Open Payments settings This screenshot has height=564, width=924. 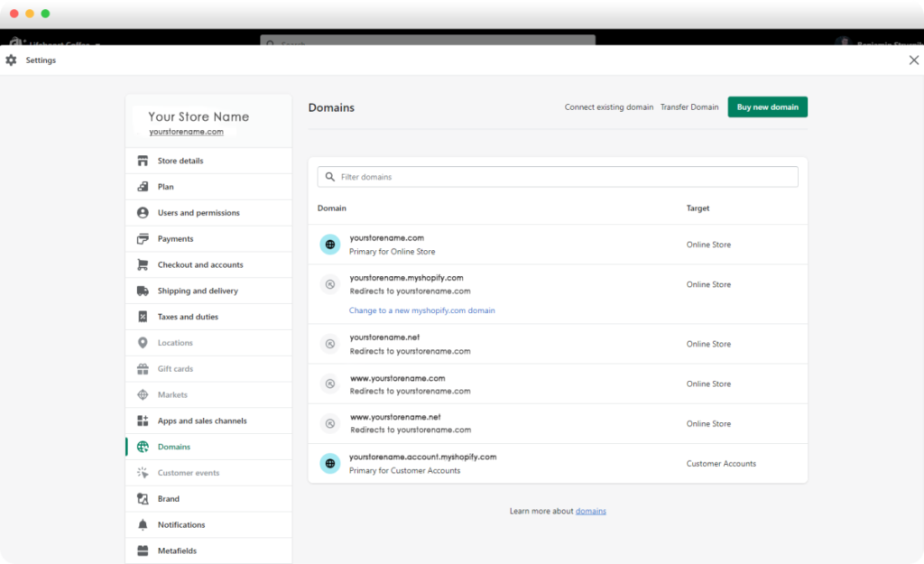tap(208, 238)
